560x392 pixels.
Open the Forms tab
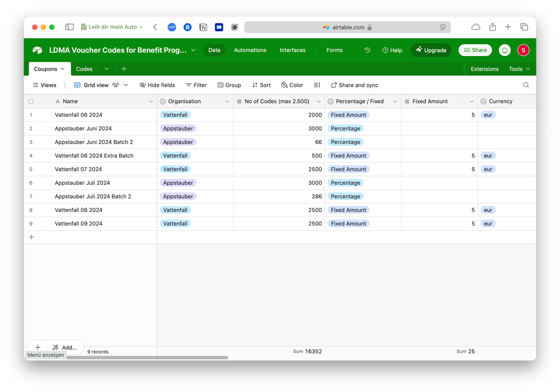click(334, 51)
